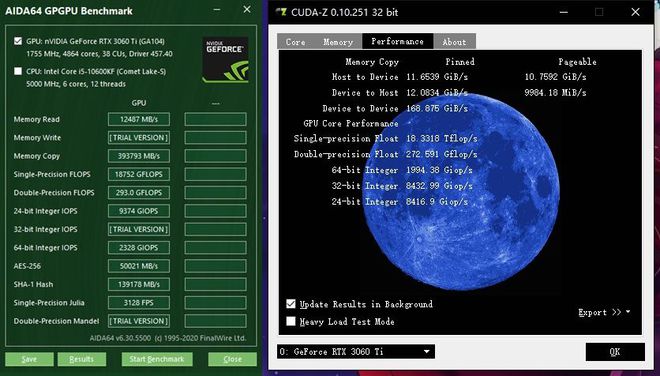This screenshot has height=376, width=660.
Task: Click 32-bit Integer 8432.99 Giop/s in CUDA-Z
Action: pos(439,186)
